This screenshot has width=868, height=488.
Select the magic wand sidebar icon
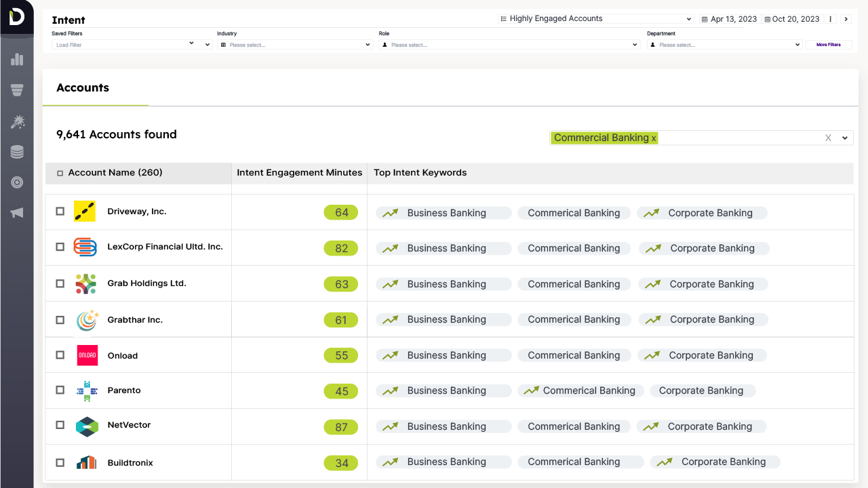tap(17, 121)
